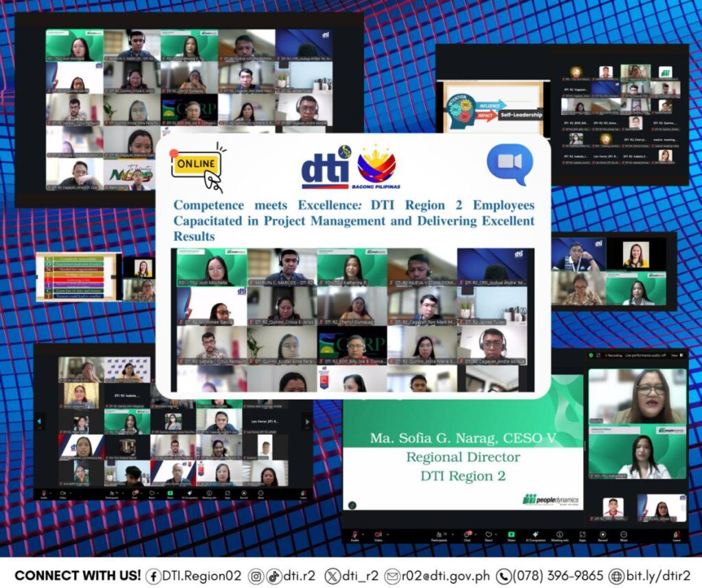Click green Share button in slide presentation window
The width and height of the screenshot is (702, 588).
coord(511,535)
